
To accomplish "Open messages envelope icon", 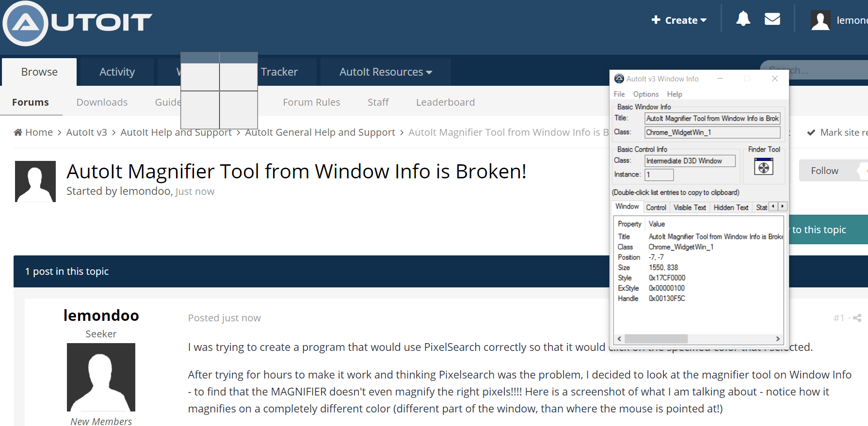I will click(772, 19).
